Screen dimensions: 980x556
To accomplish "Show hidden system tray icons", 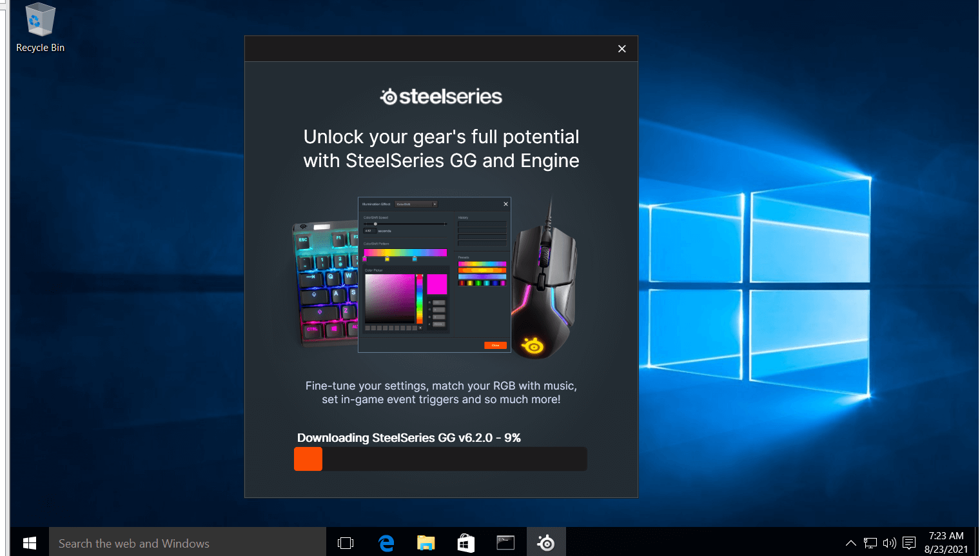I will coord(851,543).
